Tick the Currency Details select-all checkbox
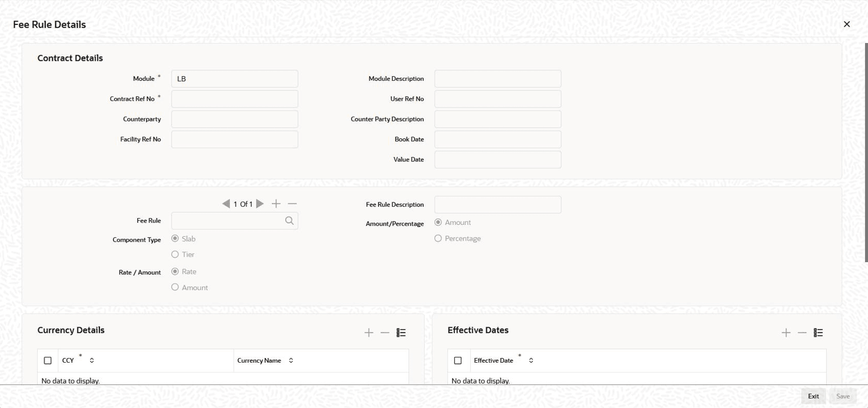This screenshot has height=408, width=868. [48, 361]
